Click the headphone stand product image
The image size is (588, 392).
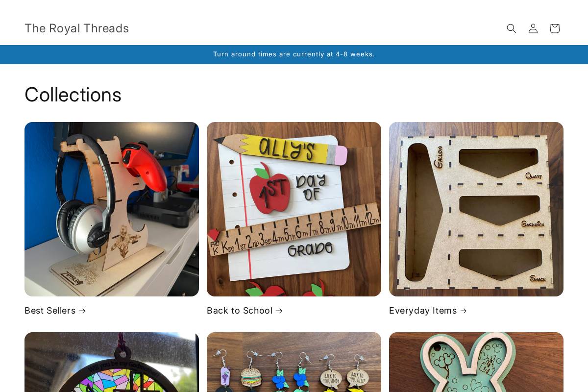(x=112, y=209)
